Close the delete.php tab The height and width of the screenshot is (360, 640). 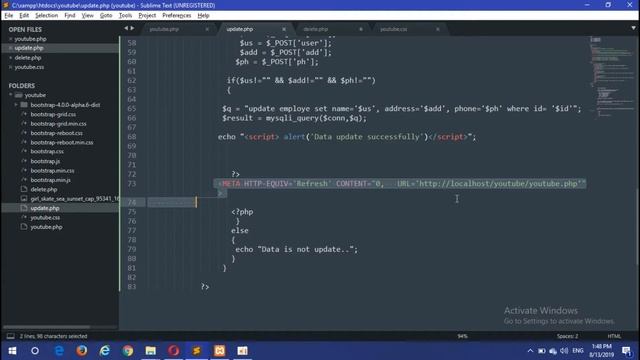361,29
